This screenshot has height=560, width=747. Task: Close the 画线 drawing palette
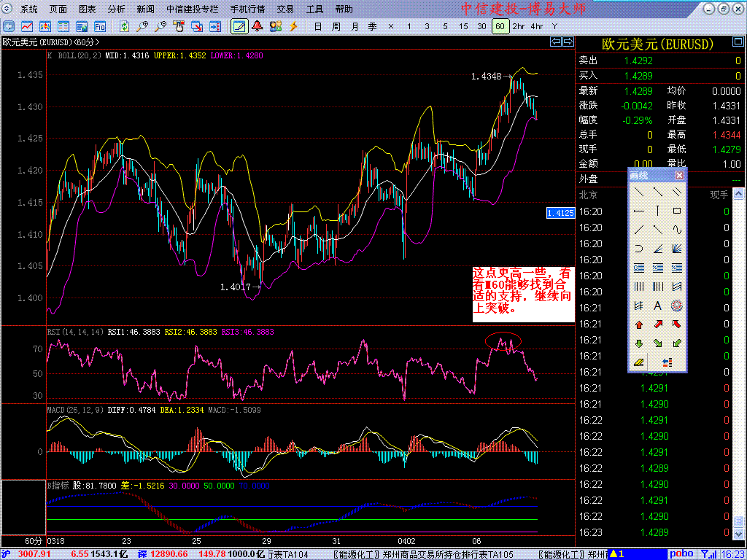pyautogui.click(x=679, y=176)
